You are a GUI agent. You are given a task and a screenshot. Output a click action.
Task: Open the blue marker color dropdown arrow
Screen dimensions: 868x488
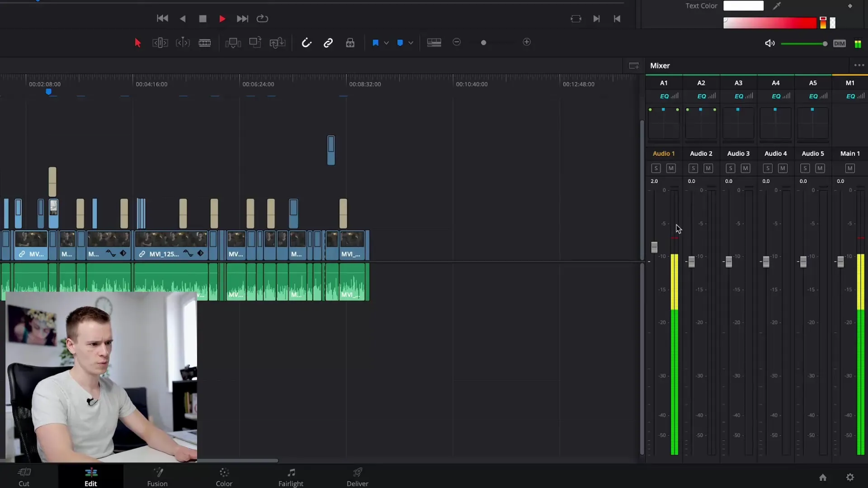[411, 43]
